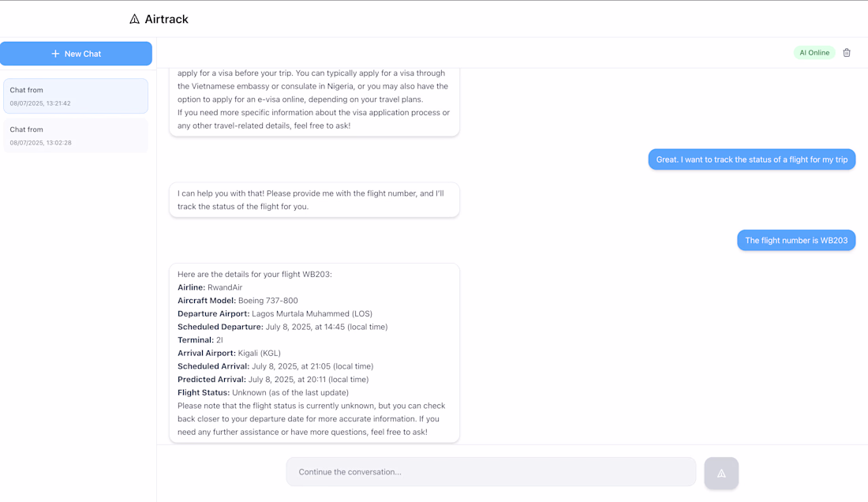Focus the "Continue the conversation..." input field
868x502 pixels.
pyautogui.click(x=491, y=472)
